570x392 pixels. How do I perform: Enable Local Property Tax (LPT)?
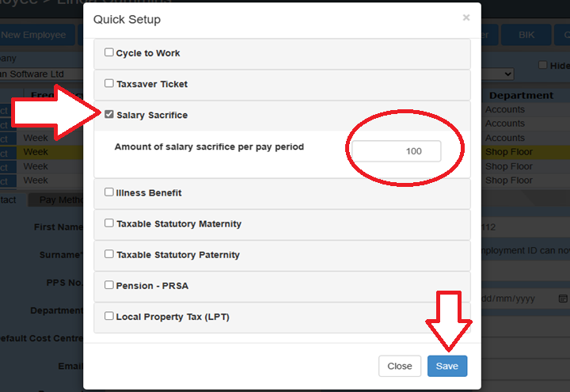pyautogui.click(x=109, y=316)
